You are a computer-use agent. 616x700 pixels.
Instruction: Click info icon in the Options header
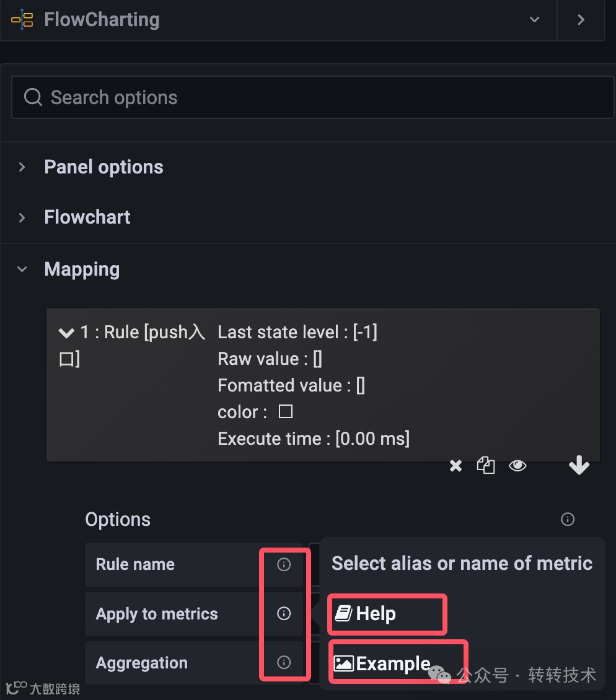click(x=567, y=519)
